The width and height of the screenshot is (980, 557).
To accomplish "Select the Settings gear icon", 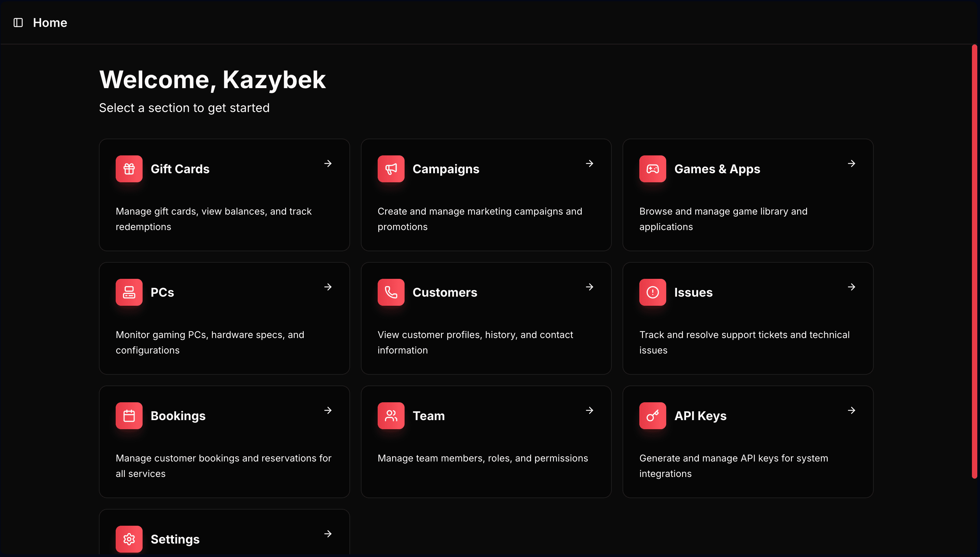I will 129,539.
